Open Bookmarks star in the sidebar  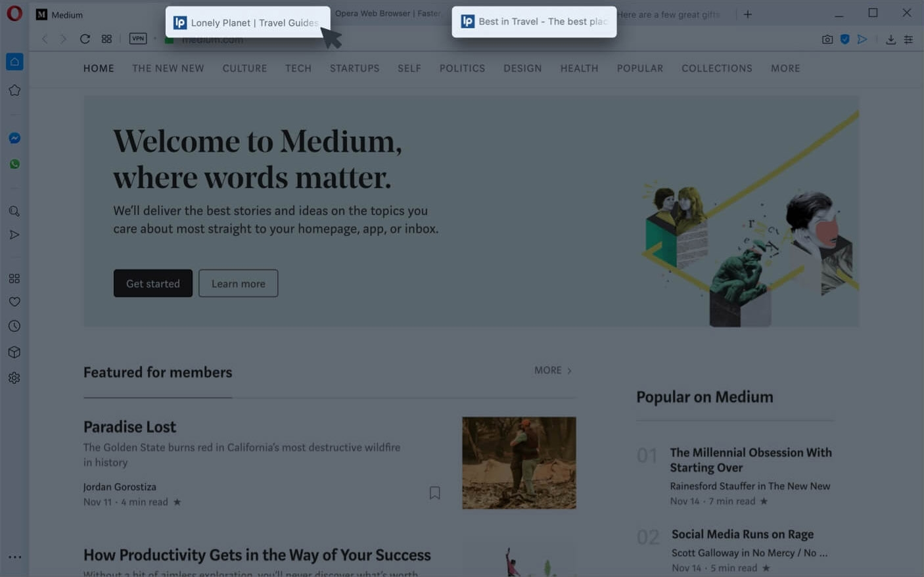(x=14, y=91)
